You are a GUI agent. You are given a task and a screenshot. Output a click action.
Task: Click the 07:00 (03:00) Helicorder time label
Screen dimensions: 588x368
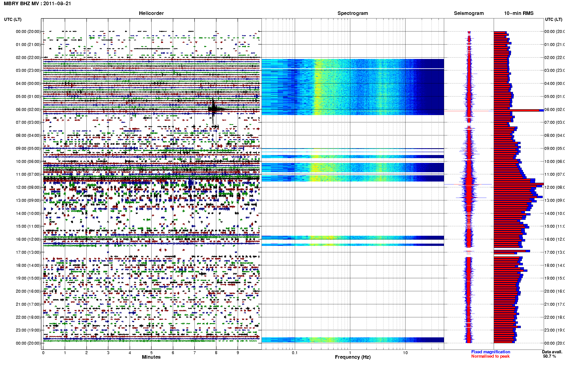28,122
